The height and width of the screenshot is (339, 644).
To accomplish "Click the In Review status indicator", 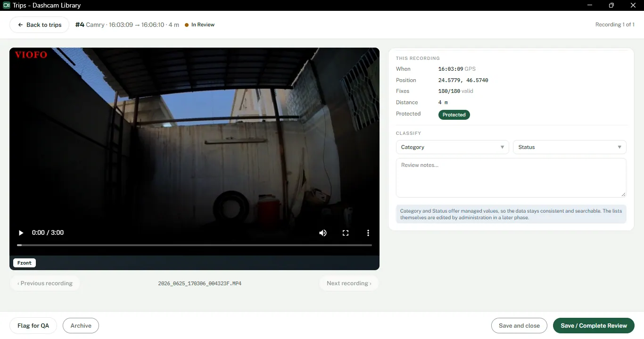I will click(200, 25).
